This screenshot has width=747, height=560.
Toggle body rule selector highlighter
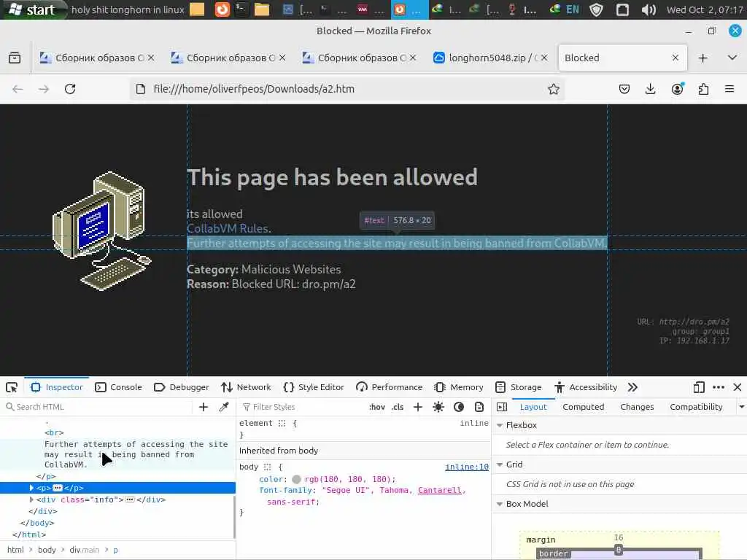click(x=267, y=467)
